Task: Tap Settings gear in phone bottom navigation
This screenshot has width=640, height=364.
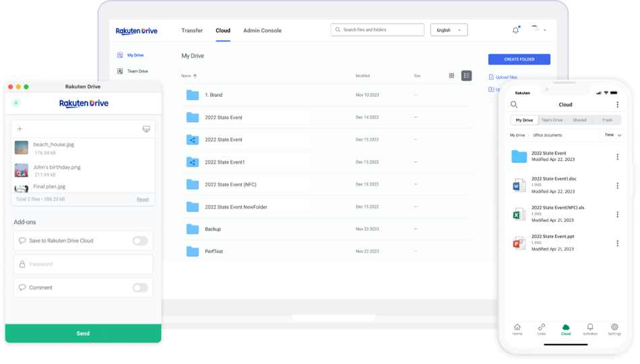Action: pyautogui.click(x=614, y=330)
